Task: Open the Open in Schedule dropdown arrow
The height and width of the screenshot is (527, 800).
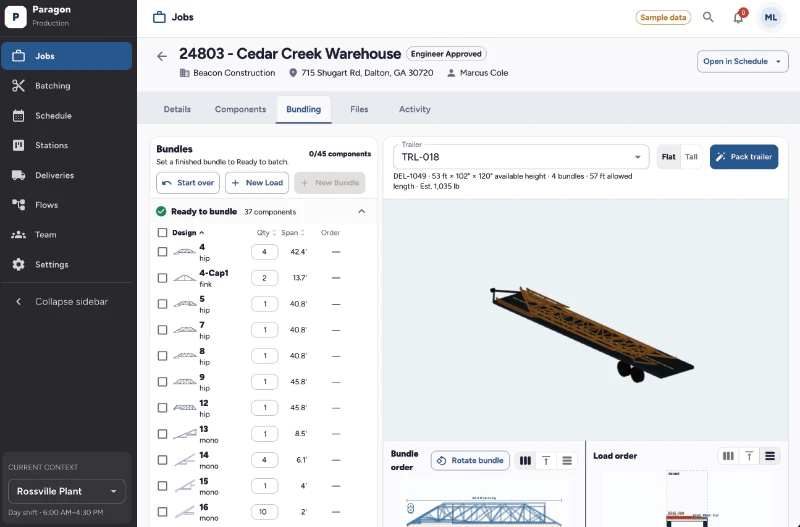Action: click(779, 62)
